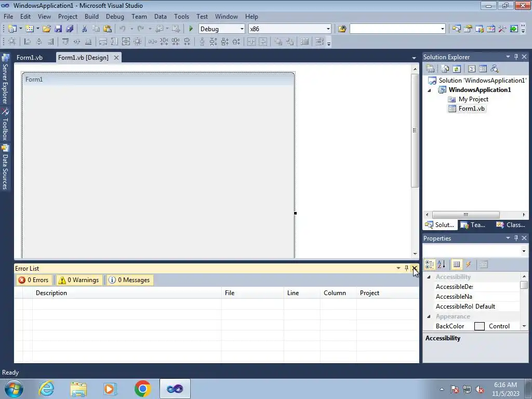Click the Add New Item toolbar icon
Viewport: 532px width, 399px height.
pos(30,29)
